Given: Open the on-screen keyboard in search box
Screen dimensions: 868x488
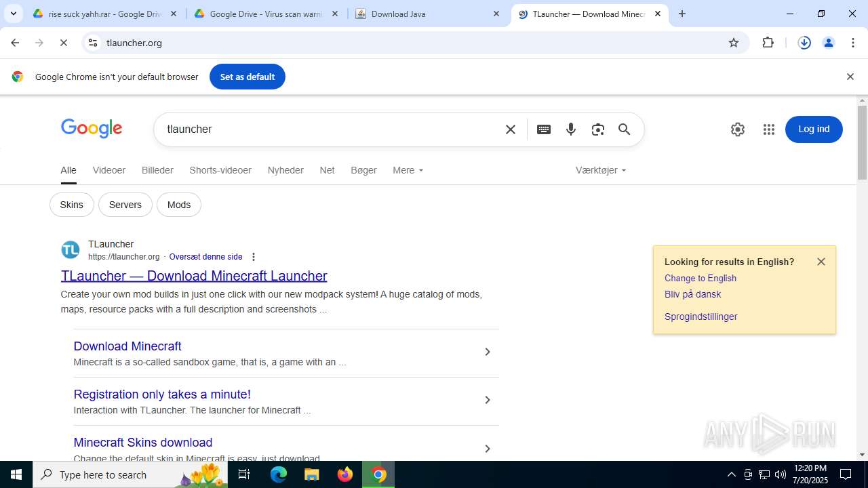Looking at the screenshot, I should tap(544, 129).
